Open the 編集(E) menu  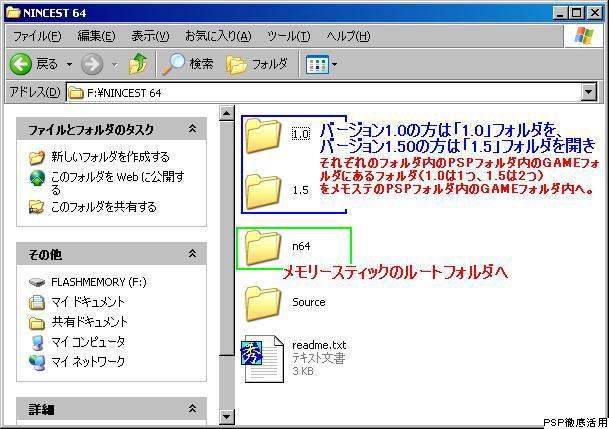(x=96, y=36)
